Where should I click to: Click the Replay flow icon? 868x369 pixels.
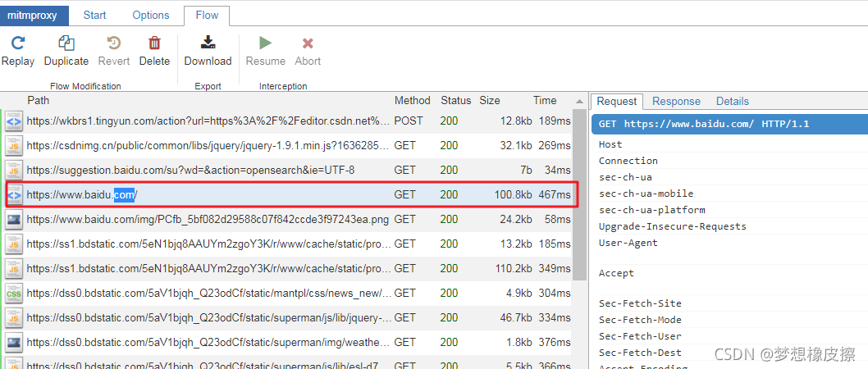point(18,43)
